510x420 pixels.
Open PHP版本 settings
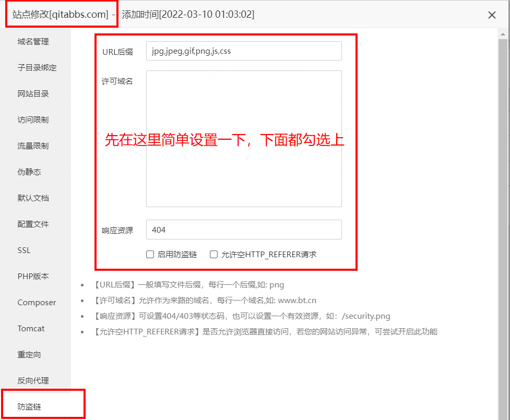33,277
